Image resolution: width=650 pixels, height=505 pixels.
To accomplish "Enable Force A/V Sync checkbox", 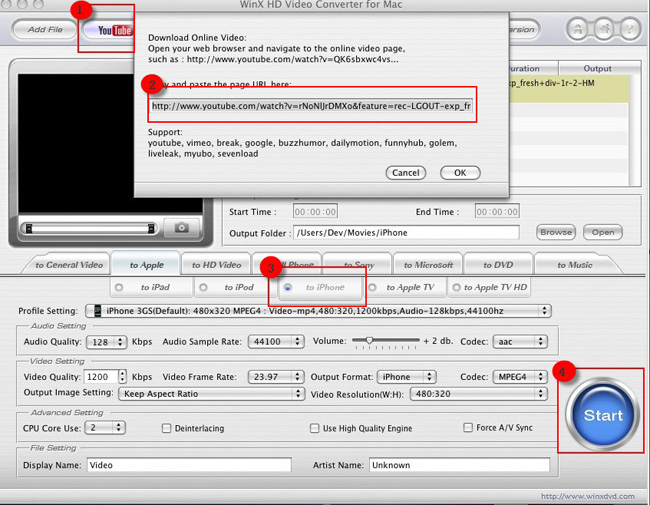I will pos(468,427).
